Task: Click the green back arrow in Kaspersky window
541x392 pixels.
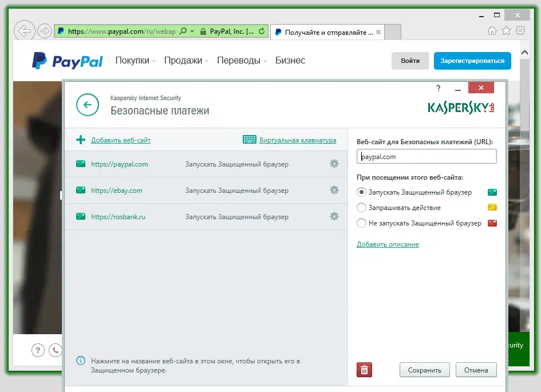Action: pyautogui.click(x=86, y=105)
